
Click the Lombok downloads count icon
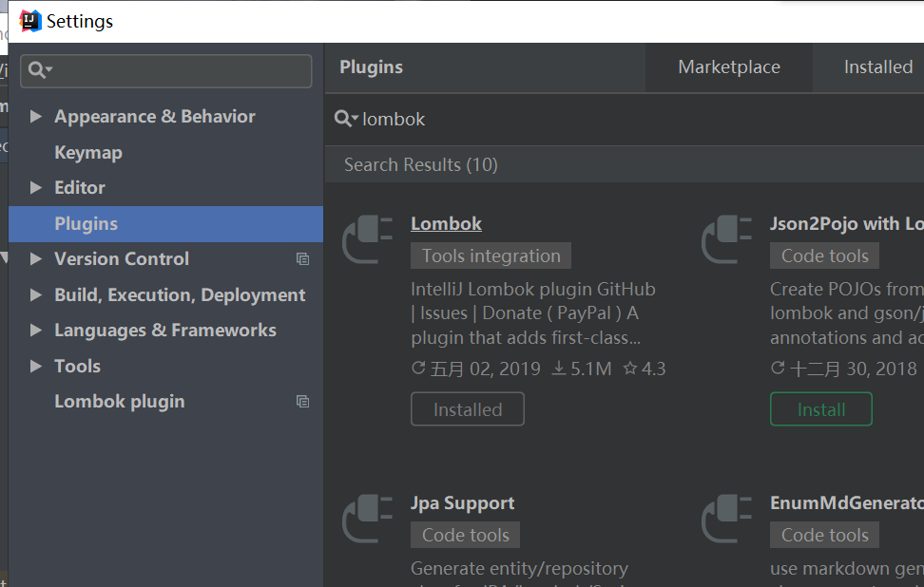point(558,369)
